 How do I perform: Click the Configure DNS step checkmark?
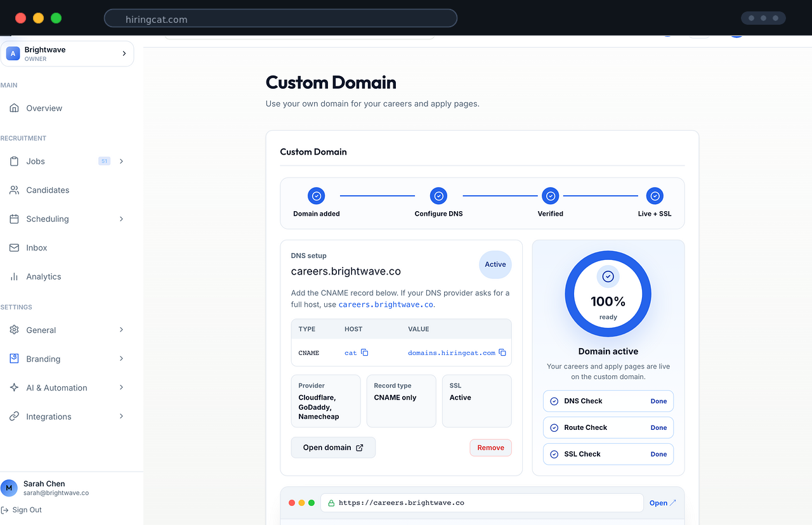click(x=438, y=196)
